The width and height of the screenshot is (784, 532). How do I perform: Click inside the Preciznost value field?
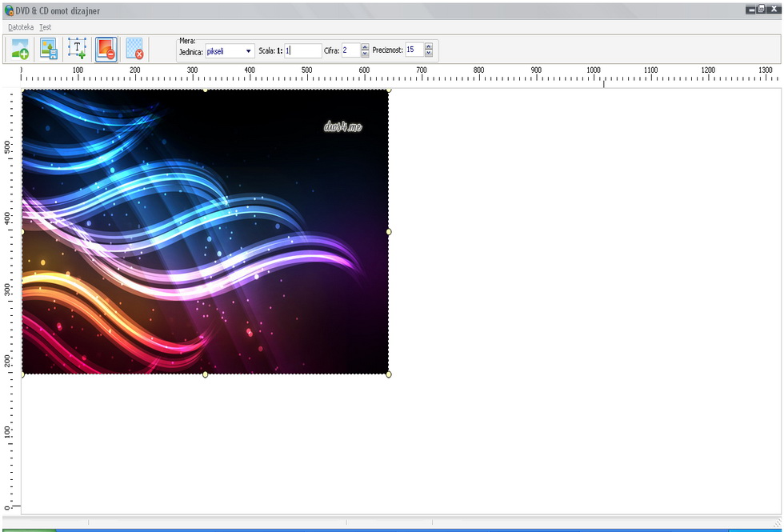pyautogui.click(x=414, y=50)
